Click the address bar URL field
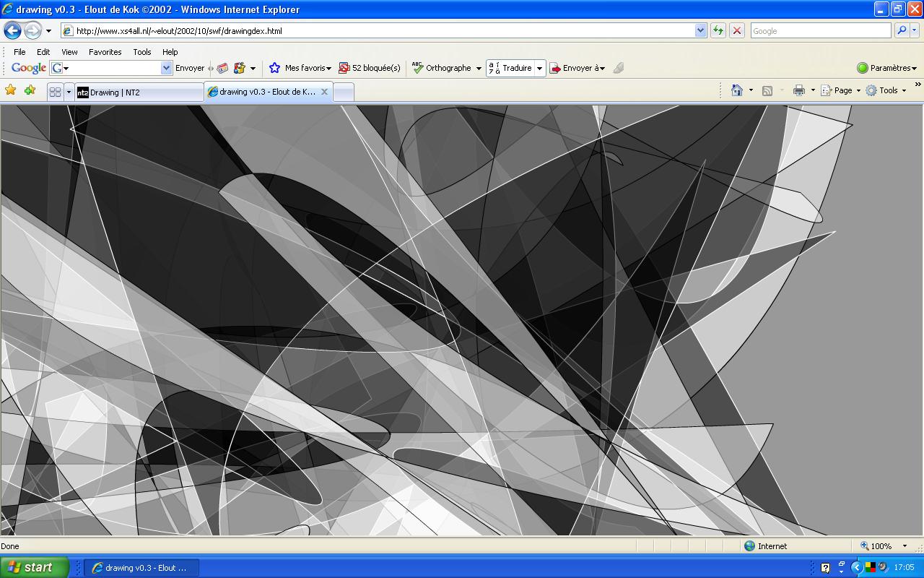924x578 pixels. [377, 31]
